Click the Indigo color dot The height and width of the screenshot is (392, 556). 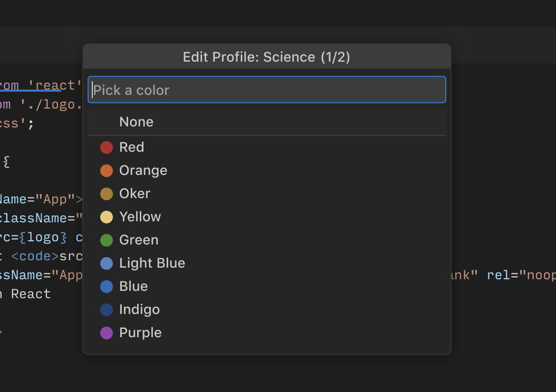tap(107, 309)
